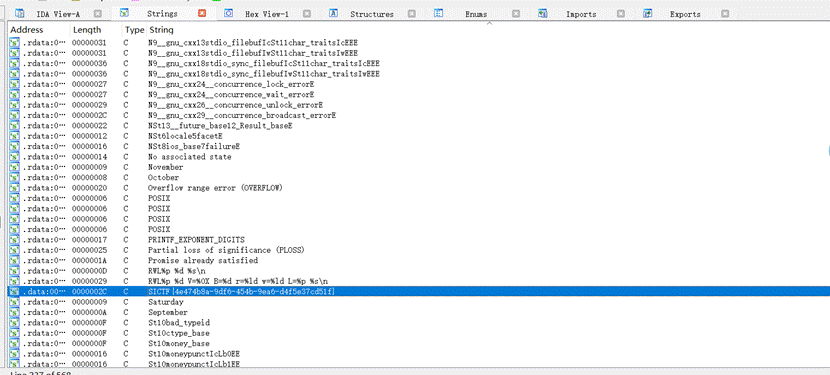Select the 'St10ctype_base' string
This screenshot has width=830, height=375.
(x=178, y=333)
